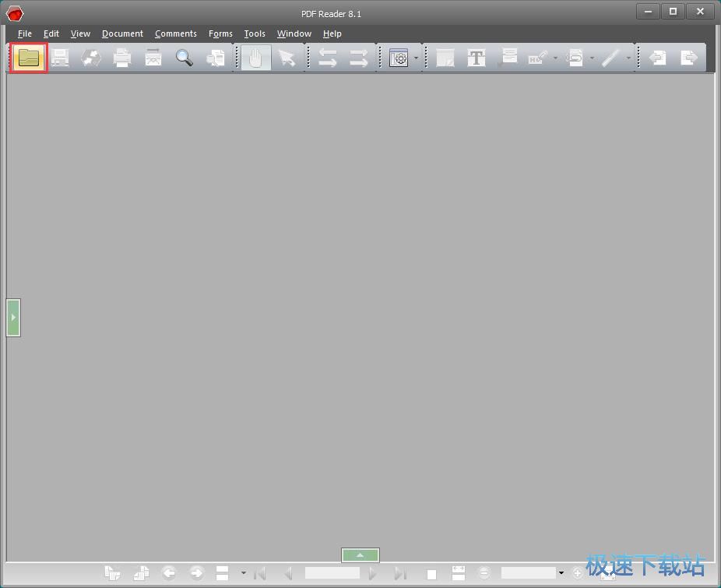
Task: Open the zoom level dropdown arrow
Action: (x=561, y=573)
